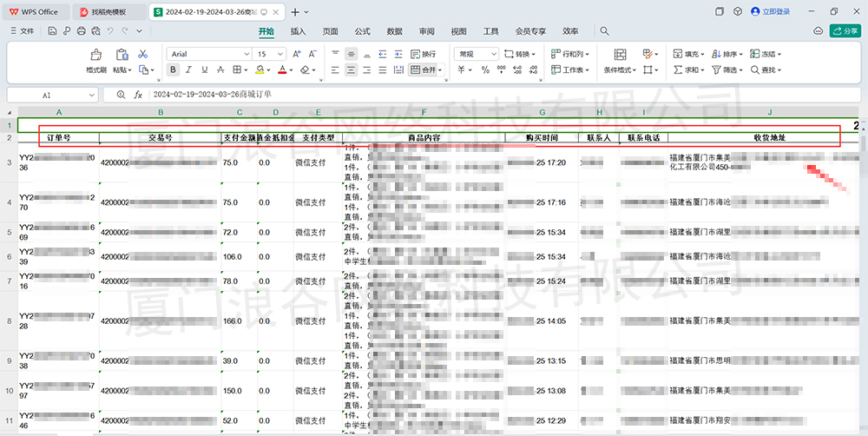Switch to the 公式 (Formula) ribbon tab

pyautogui.click(x=363, y=31)
